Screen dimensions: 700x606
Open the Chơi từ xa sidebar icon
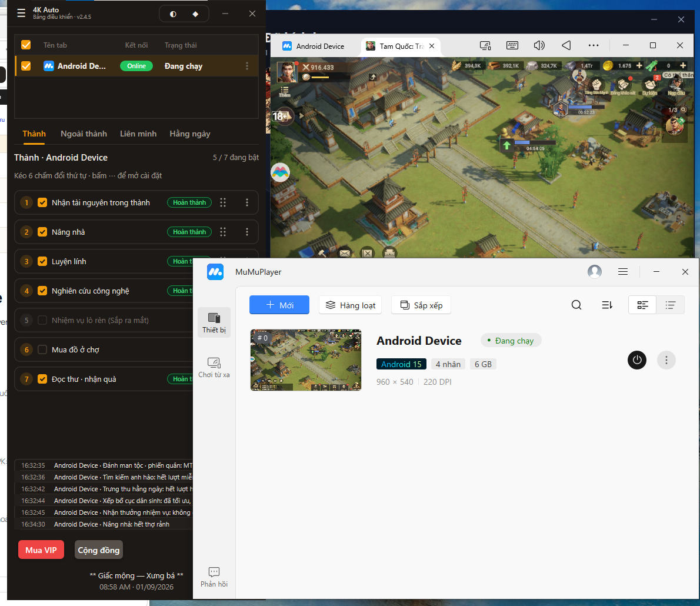(214, 368)
